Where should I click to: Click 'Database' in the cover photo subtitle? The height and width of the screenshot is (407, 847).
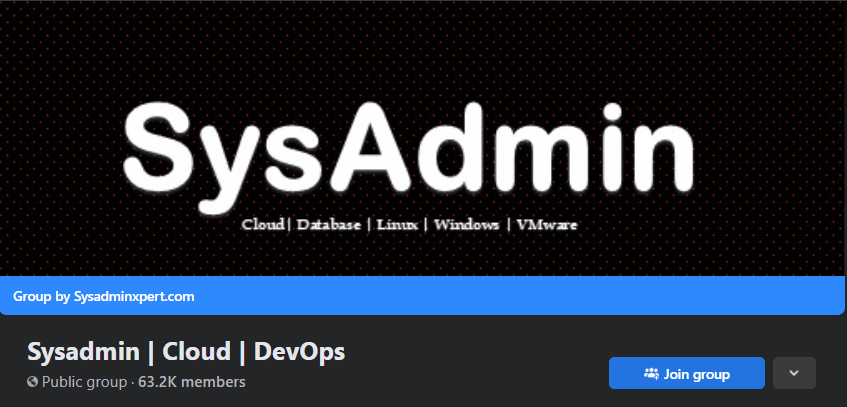(x=329, y=224)
